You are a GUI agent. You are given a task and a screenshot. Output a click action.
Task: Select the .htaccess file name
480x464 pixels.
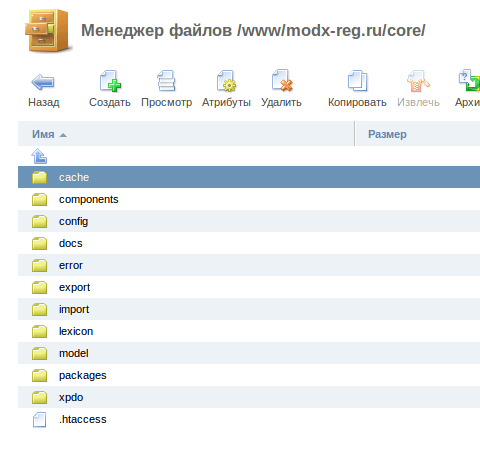(x=83, y=419)
